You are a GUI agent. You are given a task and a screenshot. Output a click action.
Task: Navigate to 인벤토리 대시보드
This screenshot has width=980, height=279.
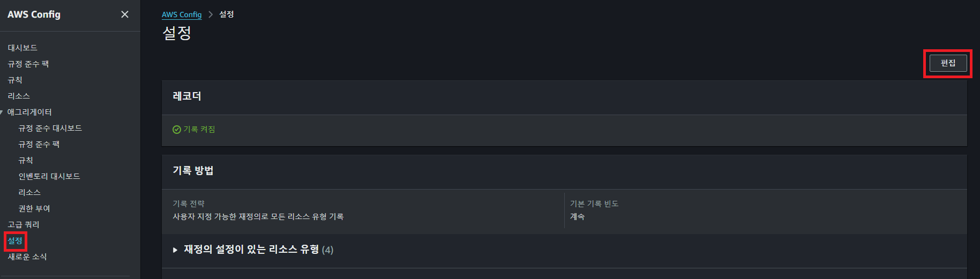tap(49, 177)
